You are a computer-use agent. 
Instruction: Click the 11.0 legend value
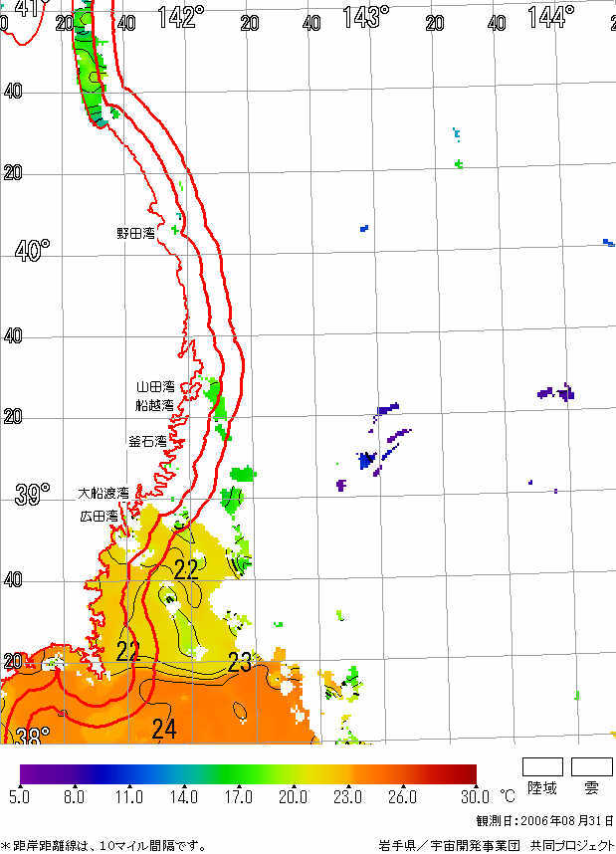[x=128, y=798]
